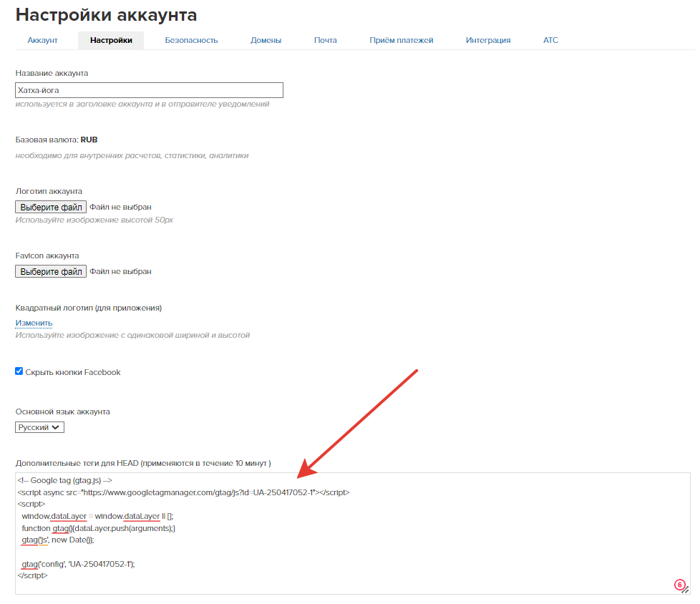
Task: Choose file for Логотип аккаунта
Action: [51, 207]
